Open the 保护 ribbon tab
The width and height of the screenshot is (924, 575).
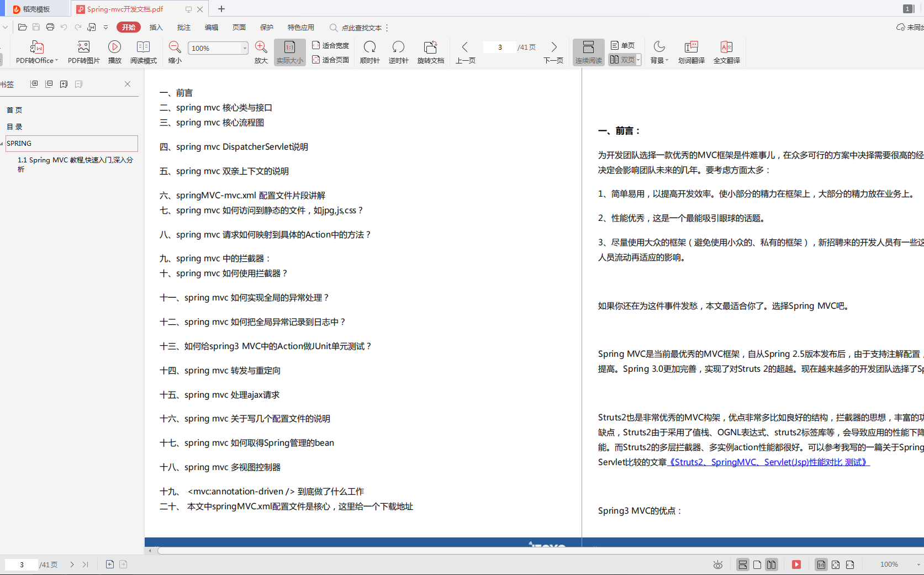pos(267,27)
